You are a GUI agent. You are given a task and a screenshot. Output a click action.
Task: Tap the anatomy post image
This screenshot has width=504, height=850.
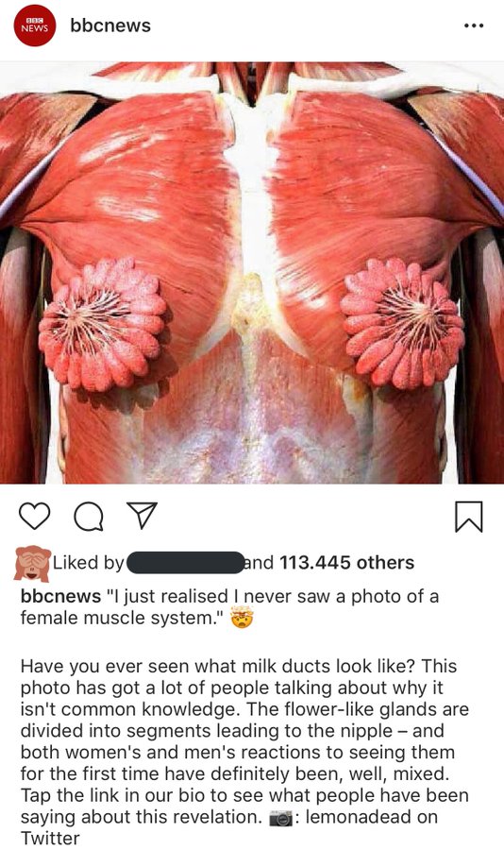click(x=252, y=273)
